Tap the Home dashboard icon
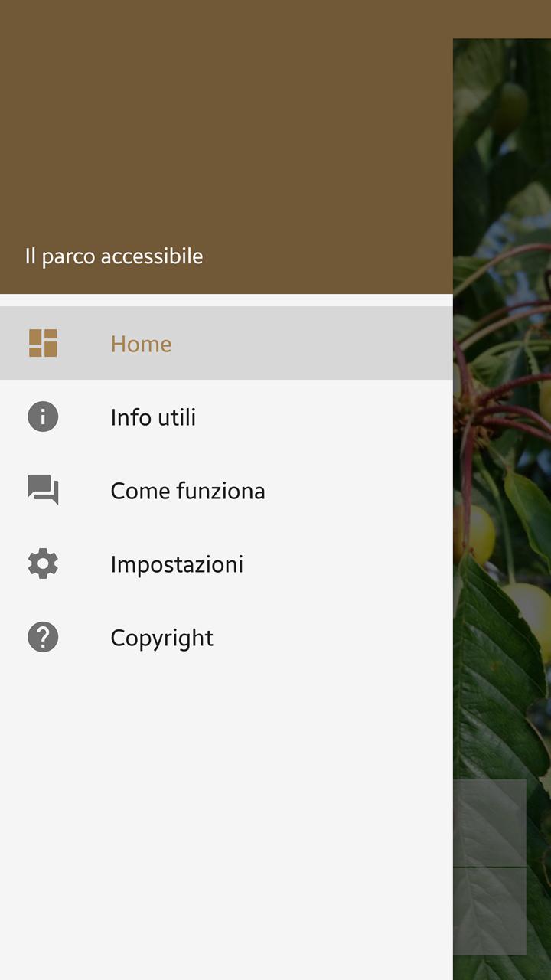Image resolution: width=551 pixels, height=980 pixels. 43,343
